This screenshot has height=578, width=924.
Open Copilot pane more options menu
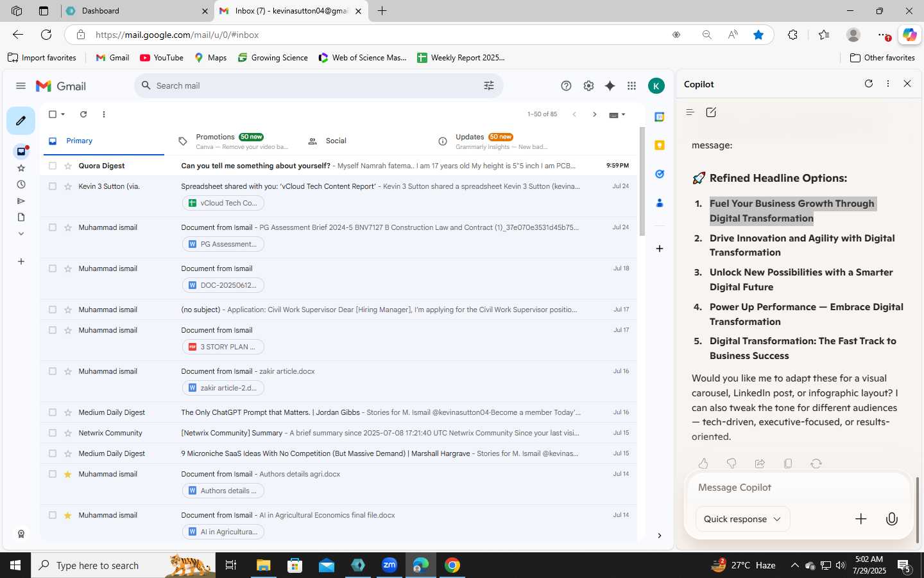tap(888, 83)
